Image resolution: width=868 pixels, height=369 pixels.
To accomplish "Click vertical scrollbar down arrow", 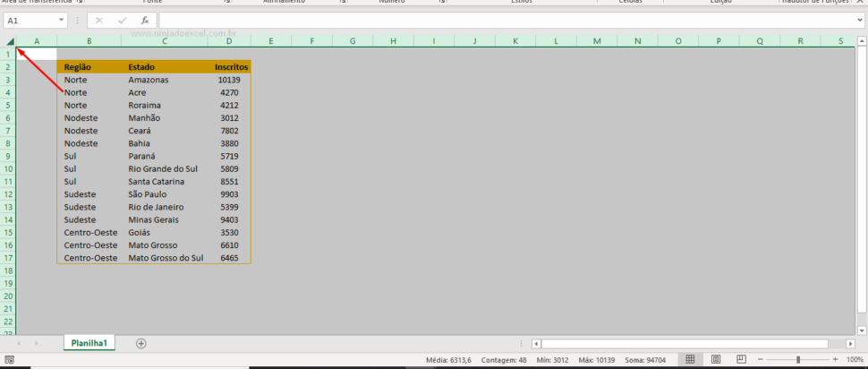I will click(862, 330).
